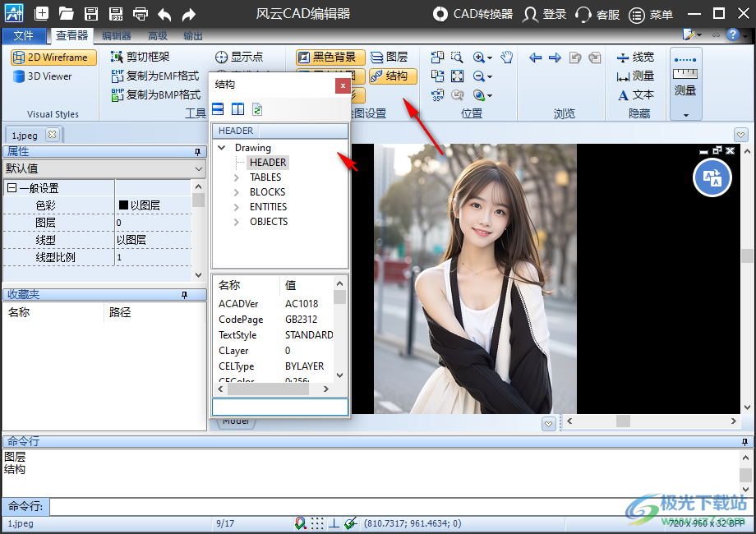This screenshot has width=756, height=534.
Task: Expand the BLOCKS tree node
Action: tap(237, 192)
